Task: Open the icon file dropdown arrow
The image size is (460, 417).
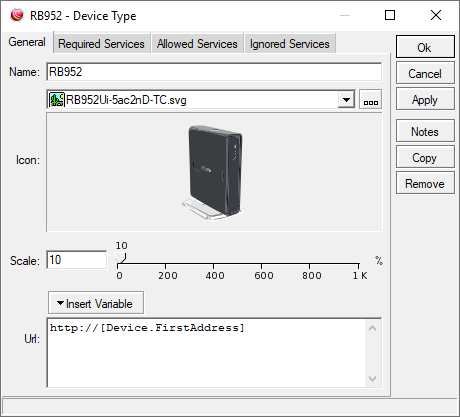Action: click(346, 100)
